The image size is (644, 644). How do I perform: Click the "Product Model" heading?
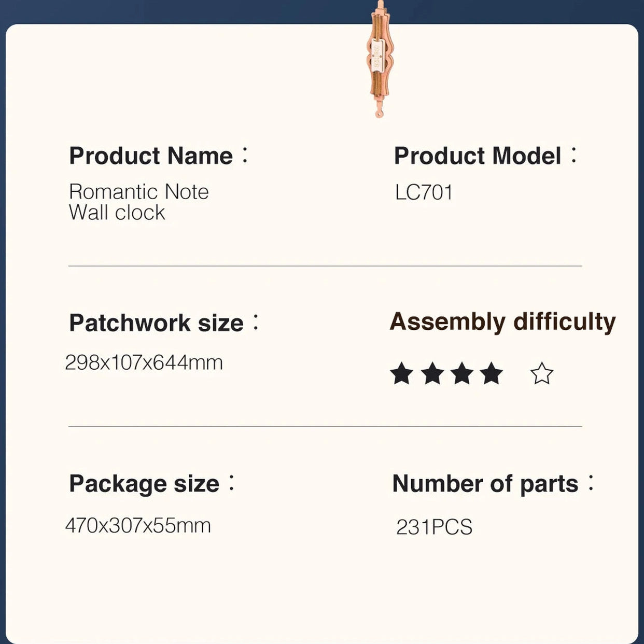click(x=478, y=156)
